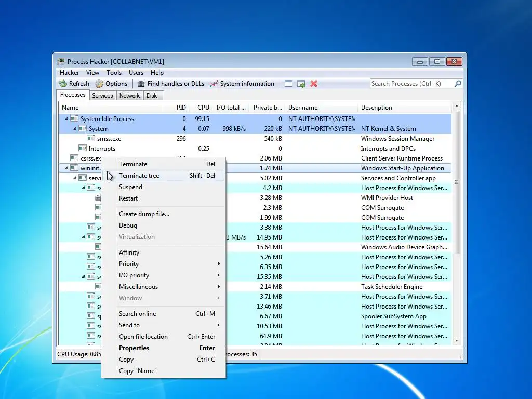Viewport: 532px width, 399px height.
Task: Select the Processes tab
Action: point(73,95)
